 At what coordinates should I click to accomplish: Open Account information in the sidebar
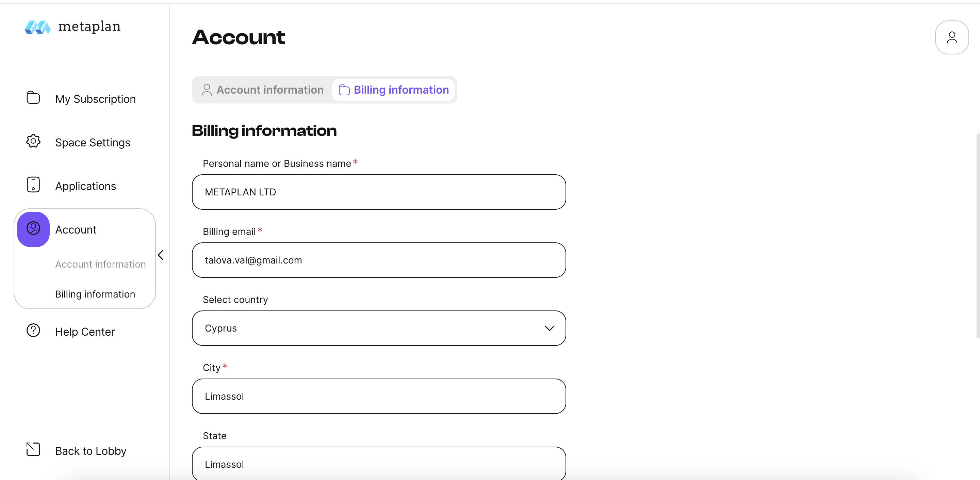pos(100,264)
